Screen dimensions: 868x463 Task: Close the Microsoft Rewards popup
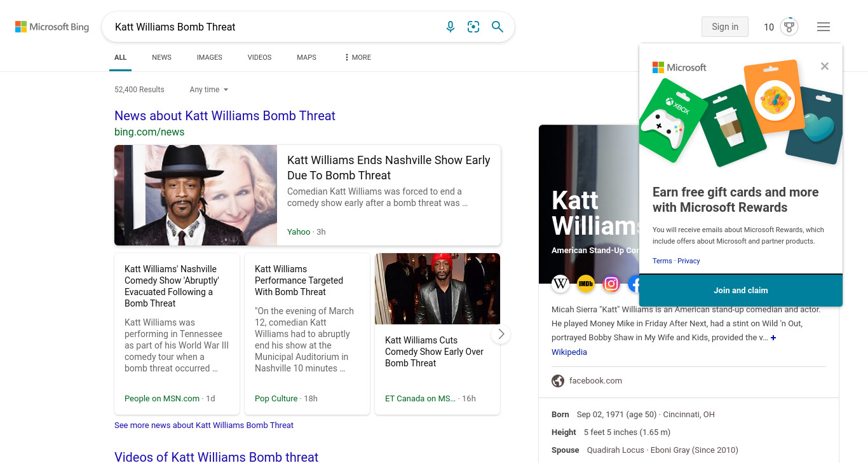coord(825,66)
